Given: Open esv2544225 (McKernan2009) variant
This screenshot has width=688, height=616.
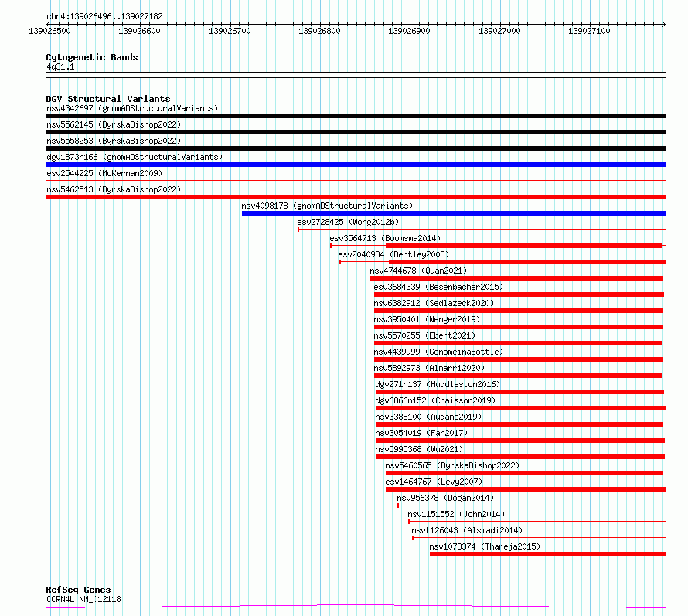Looking at the screenshot, I should point(104,173).
